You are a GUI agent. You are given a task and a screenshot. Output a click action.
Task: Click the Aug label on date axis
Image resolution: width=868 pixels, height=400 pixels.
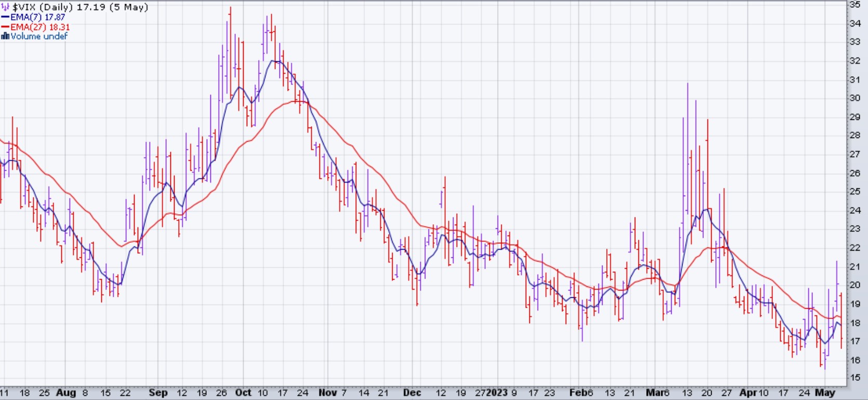(66, 393)
